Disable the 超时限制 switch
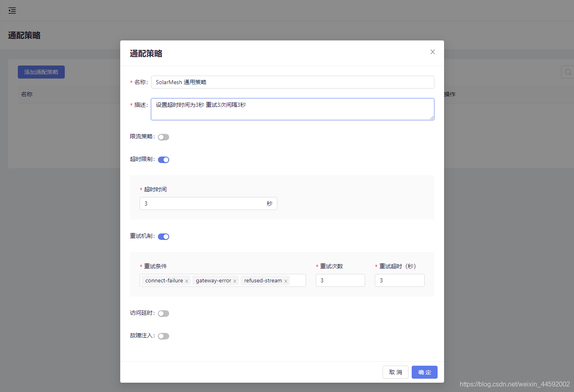The height and width of the screenshot is (392, 574). 164,160
